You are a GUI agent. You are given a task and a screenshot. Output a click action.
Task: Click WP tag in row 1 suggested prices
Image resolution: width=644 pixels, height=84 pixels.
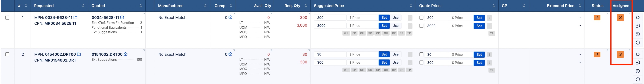point(346,33)
